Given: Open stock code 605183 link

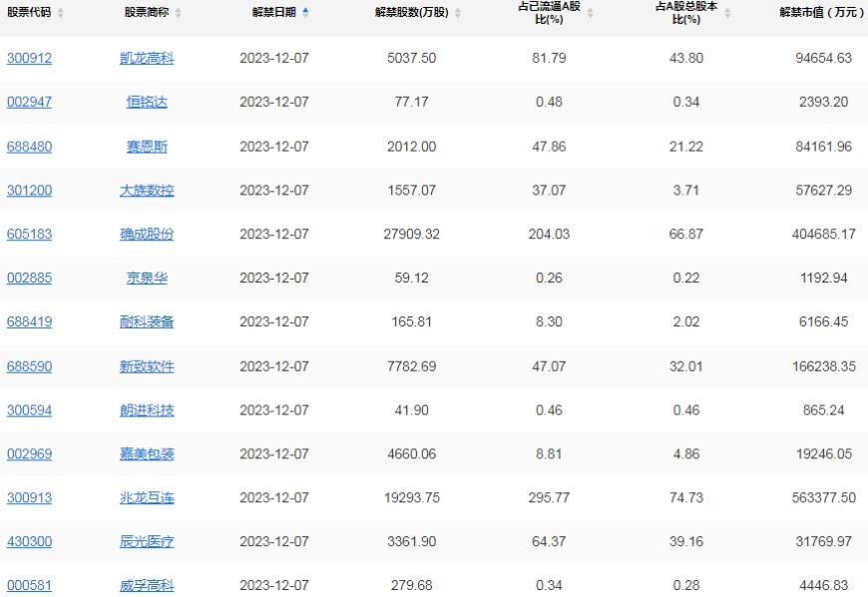Looking at the screenshot, I should [x=29, y=235].
